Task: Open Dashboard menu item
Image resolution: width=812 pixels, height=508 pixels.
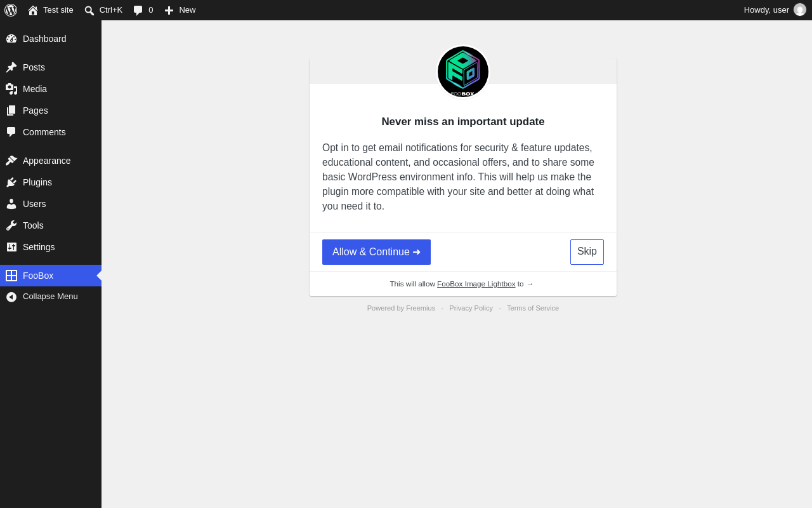Action: point(51,39)
